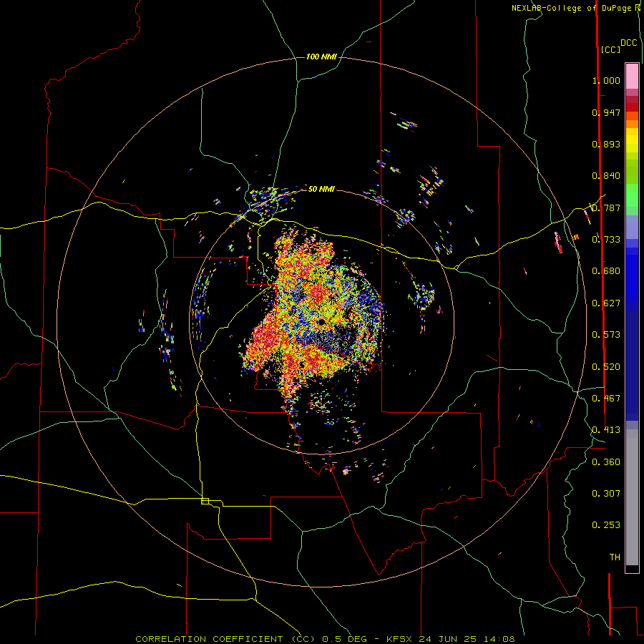Pick the light pink swatch atop color bar
This screenshot has height=644, width=644.
632,76
